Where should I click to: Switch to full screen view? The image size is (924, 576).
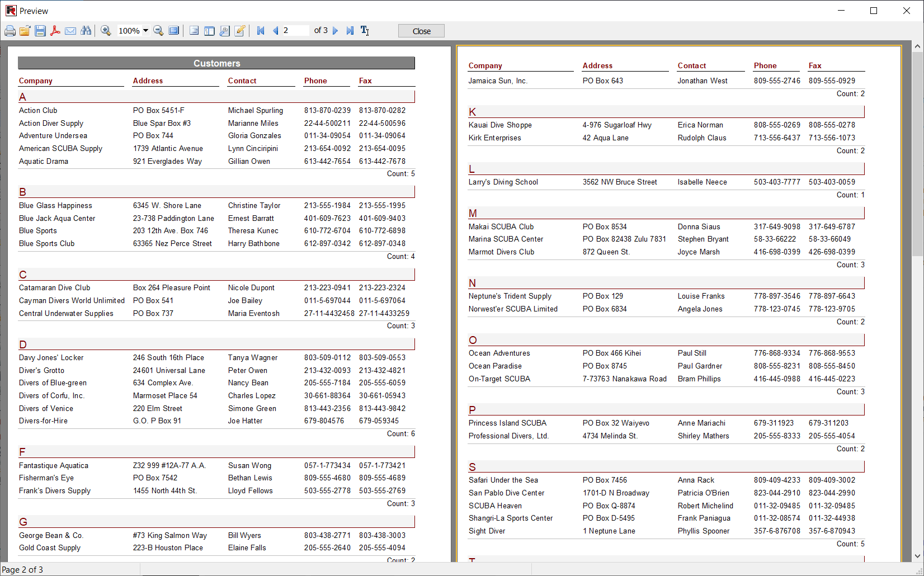(174, 31)
